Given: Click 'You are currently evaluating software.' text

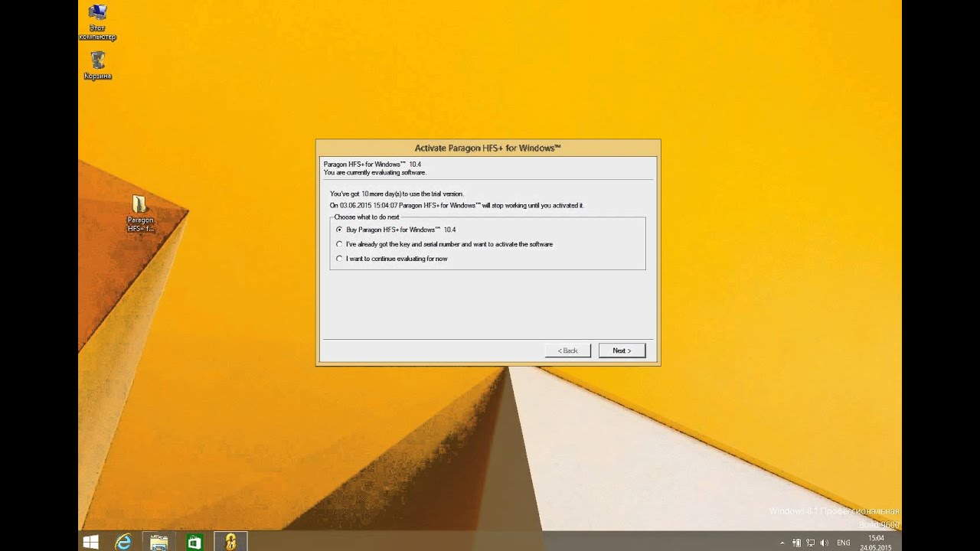Looking at the screenshot, I should (x=374, y=172).
